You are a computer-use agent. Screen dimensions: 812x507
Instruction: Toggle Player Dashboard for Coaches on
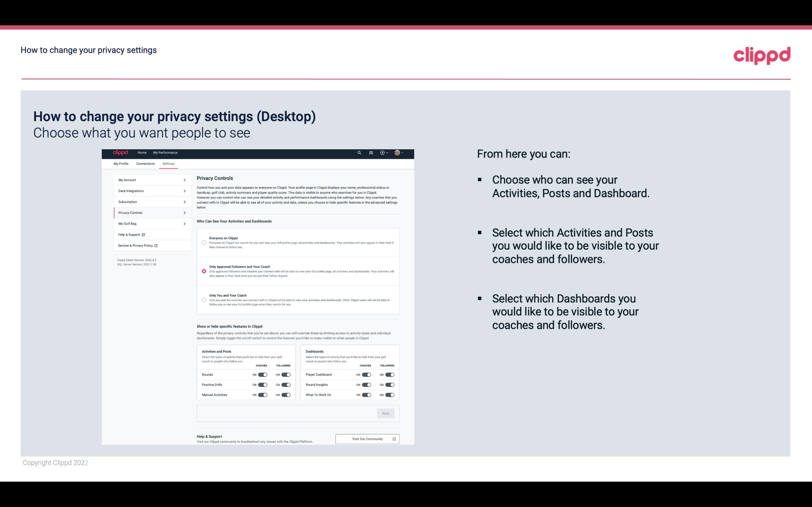point(367,374)
